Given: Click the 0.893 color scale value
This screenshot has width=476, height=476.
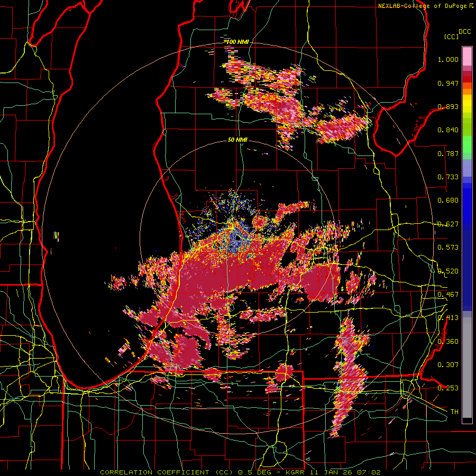Looking at the screenshot, I should [448, 106].
